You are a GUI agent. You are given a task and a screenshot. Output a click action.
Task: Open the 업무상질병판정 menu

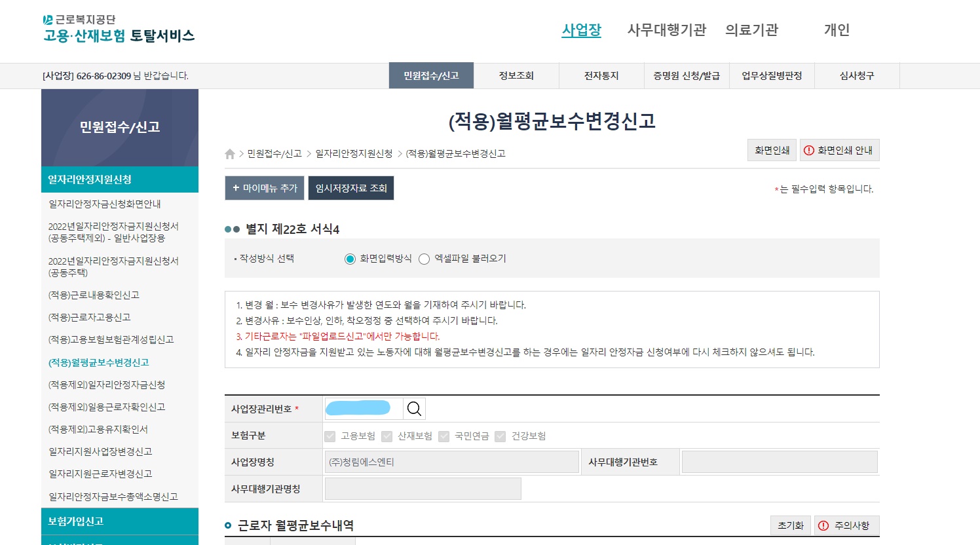click(x=772, y=76)
